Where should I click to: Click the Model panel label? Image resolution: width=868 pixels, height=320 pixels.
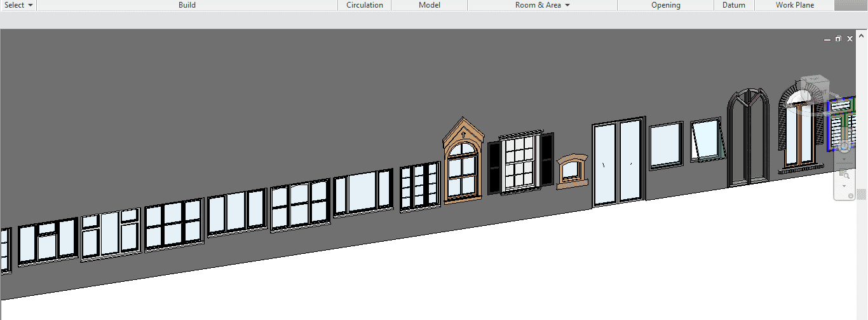429,5
